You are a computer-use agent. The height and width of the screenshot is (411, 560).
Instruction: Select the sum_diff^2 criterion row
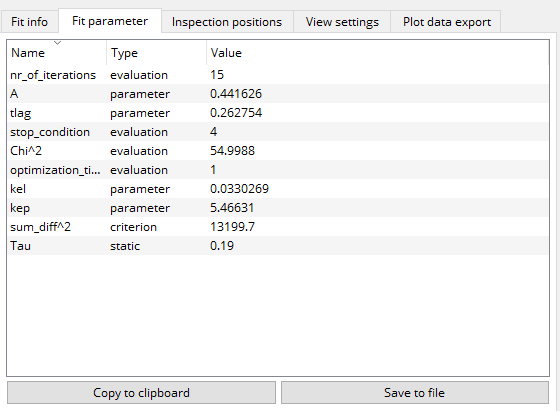point(278,227)
